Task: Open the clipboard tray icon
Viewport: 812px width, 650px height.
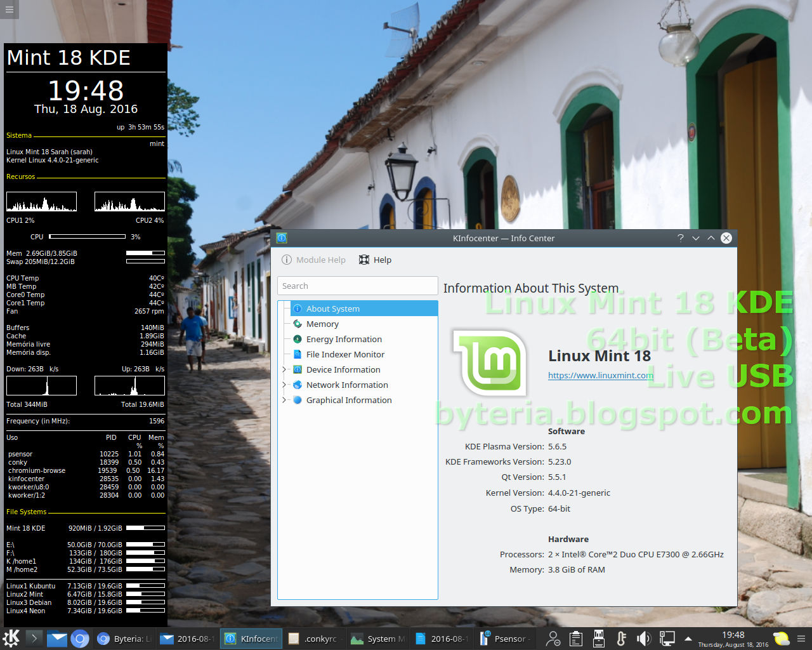Action: (x=576, y=639)
